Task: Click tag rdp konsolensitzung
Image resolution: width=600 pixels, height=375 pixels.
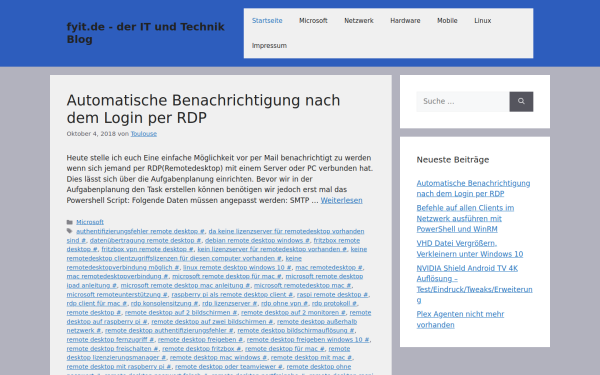Action: pyautogui.click(x=165, y=303)
